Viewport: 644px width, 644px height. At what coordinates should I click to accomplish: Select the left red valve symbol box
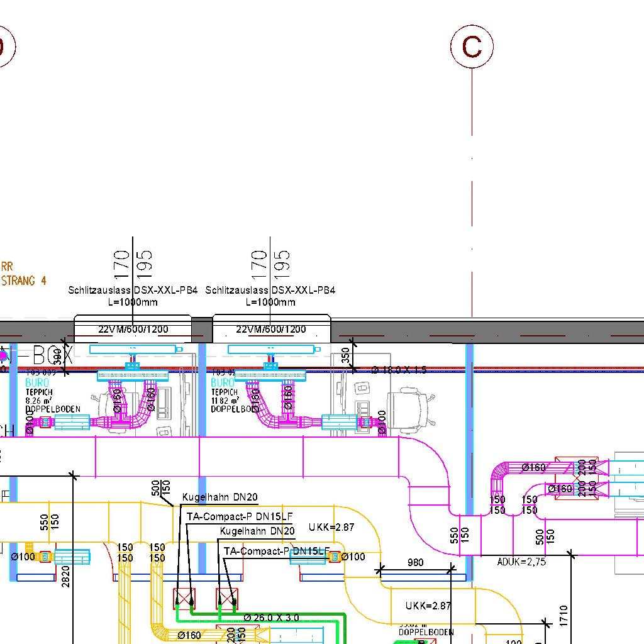click(184, 599)
